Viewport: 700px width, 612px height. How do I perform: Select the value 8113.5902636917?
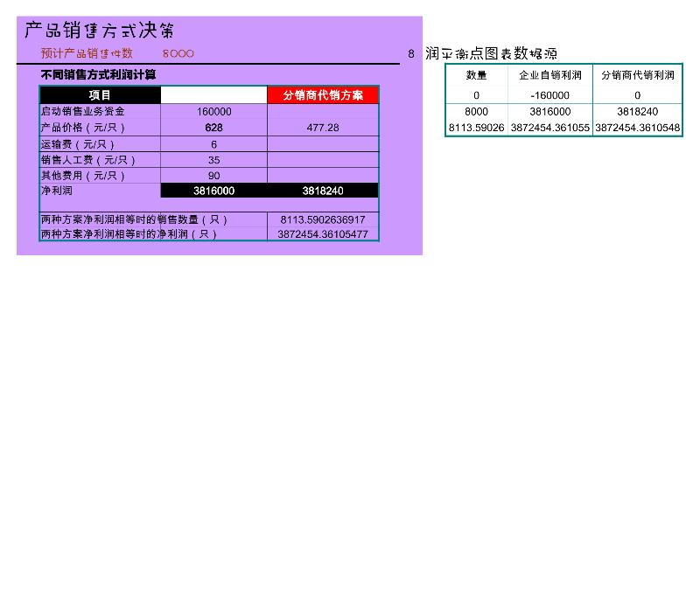(323, 219)
